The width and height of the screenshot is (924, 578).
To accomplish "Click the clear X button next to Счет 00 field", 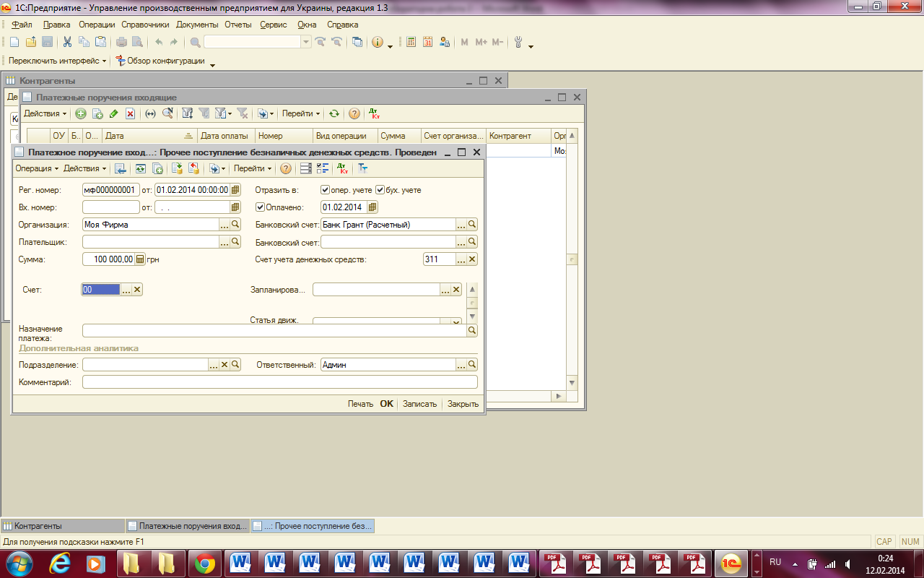I will (x=137, y=289).
